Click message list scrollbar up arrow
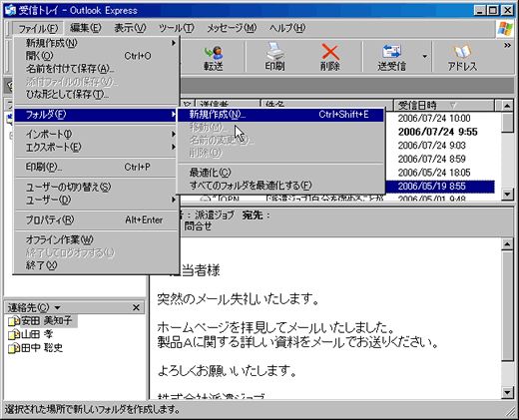The image size is (519, 420). (507, 106)
